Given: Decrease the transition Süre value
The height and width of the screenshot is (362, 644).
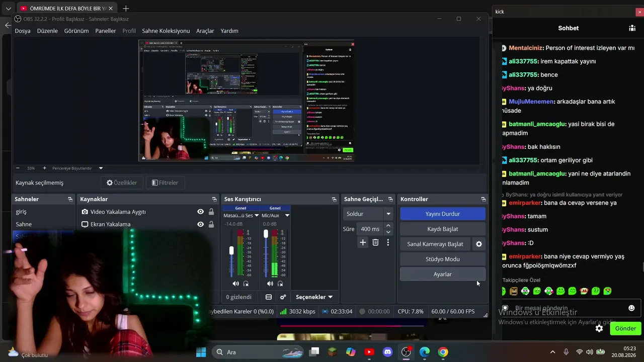Looking at the screenshot, I should tap(388, 232).
